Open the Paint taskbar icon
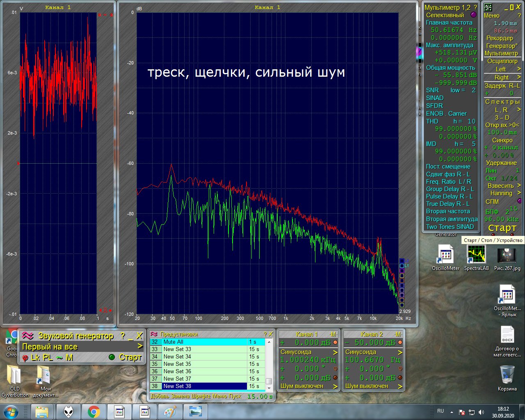The width and height of the screenshot is (525, 420). 170,411
